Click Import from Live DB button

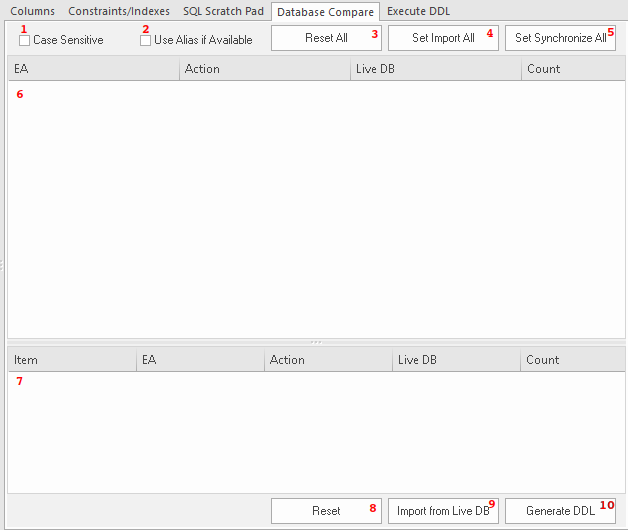coord(443,511)
